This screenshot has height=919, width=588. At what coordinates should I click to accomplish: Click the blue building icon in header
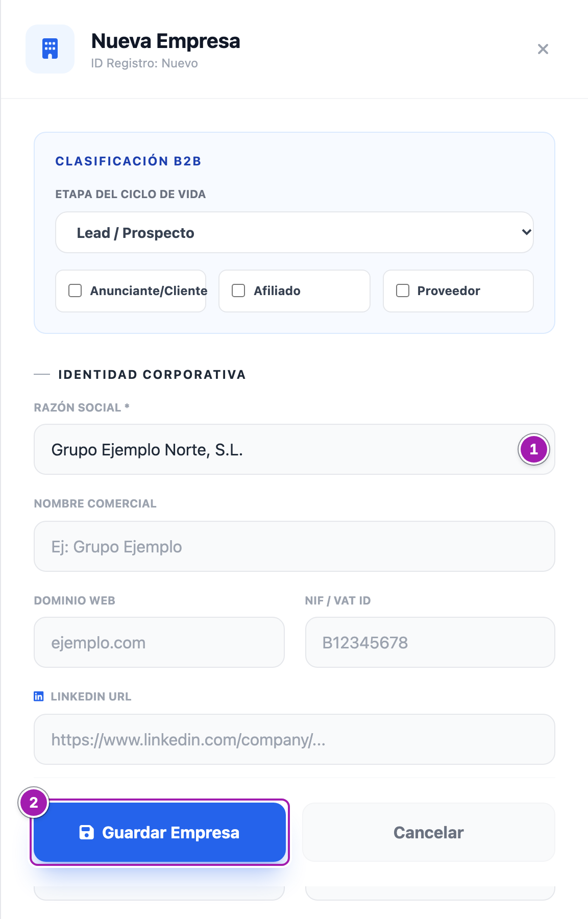click(50, 49)
